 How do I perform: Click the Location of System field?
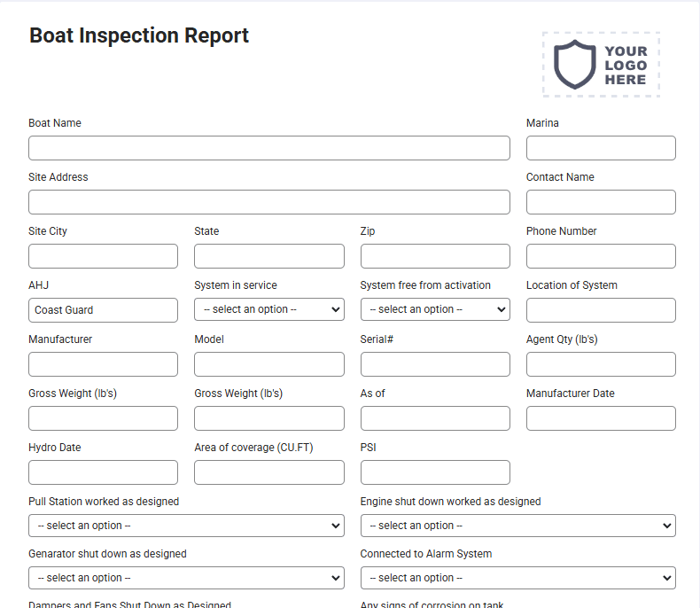tap(601, 310)
